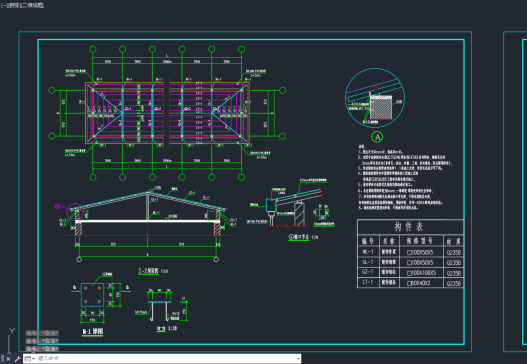The image size is (527, 364).
Task: Click into the command input field
Action: point(166,359)
